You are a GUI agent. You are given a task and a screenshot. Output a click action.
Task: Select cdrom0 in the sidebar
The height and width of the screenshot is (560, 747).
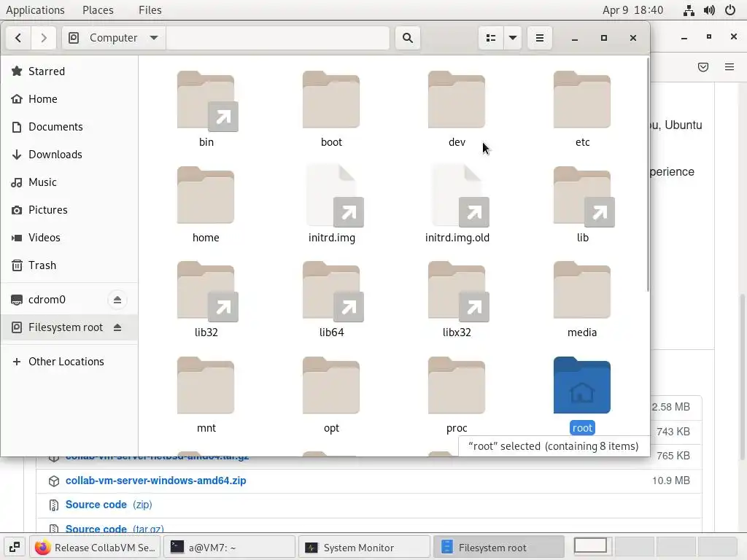point(53,300)
